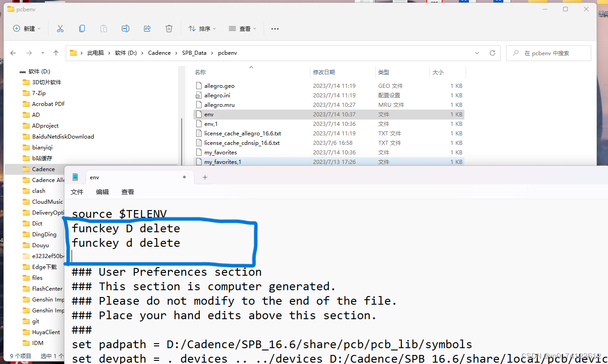Image resolution: width=608 pixels, height=364 pixels.
Task: Collapse the 软件 (D:) drive tree node
Action: (x=23, y=72)
